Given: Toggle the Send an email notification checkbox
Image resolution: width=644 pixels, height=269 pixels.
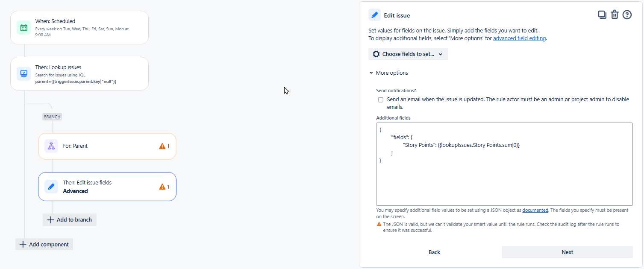Looking at the screenshot, I should coord(380,100).
